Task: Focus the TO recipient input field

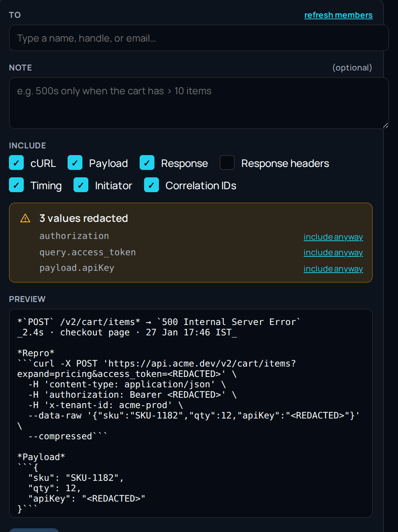Action: point(199,38)
